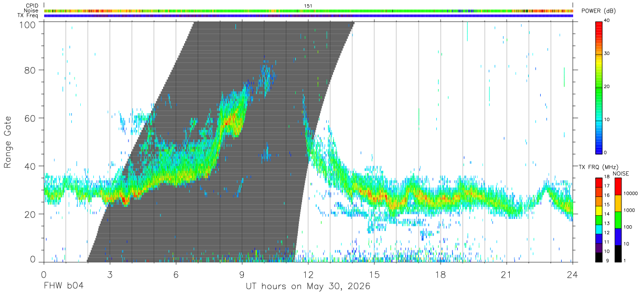
Task: Click y-axis tick label '100'
Action: click(x=27, y=25)
